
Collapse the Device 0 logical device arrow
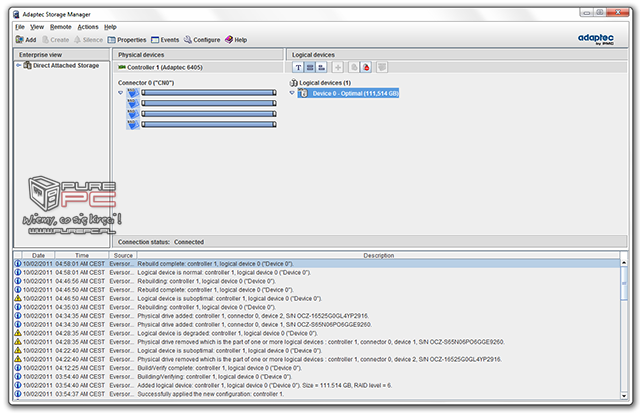pos(292,93)
